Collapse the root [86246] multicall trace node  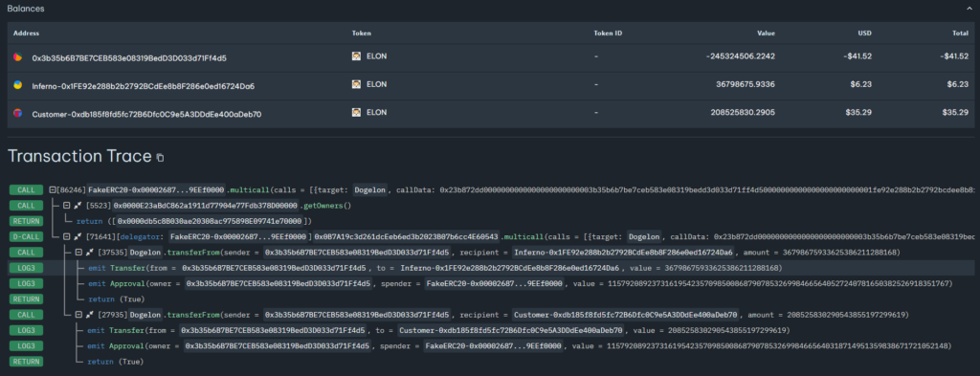click(53, 189)
